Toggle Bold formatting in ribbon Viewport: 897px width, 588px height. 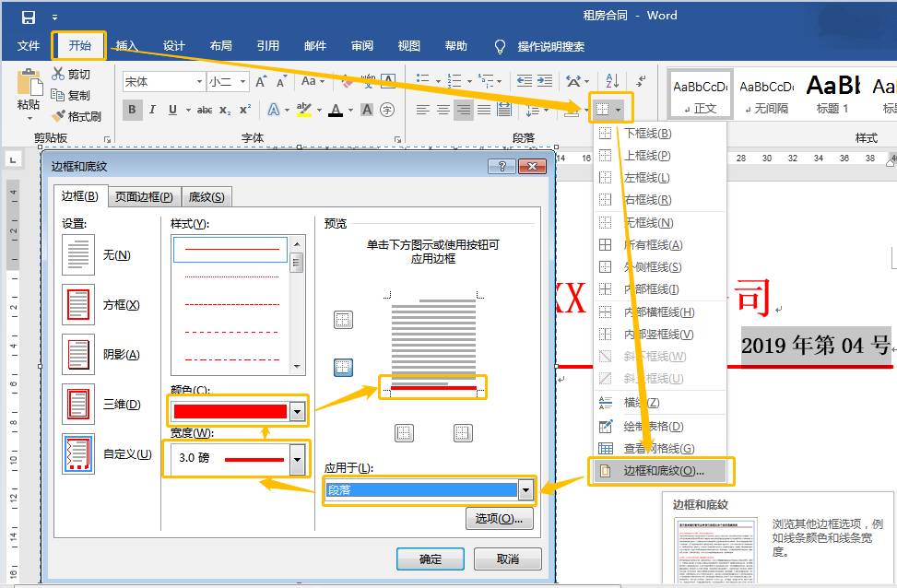(132, 111)
